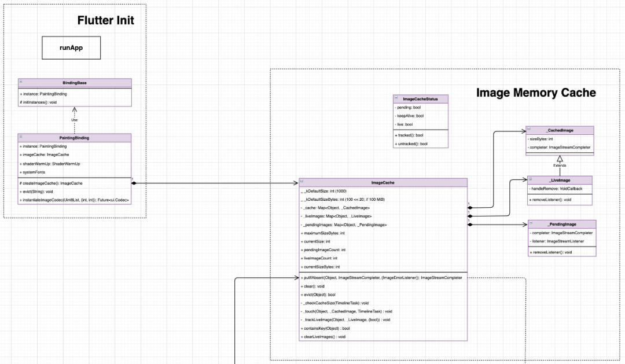Select the _trackLiveImage method row
The width and height of the screenshot is (625, 364).
(x=383, y=320)
